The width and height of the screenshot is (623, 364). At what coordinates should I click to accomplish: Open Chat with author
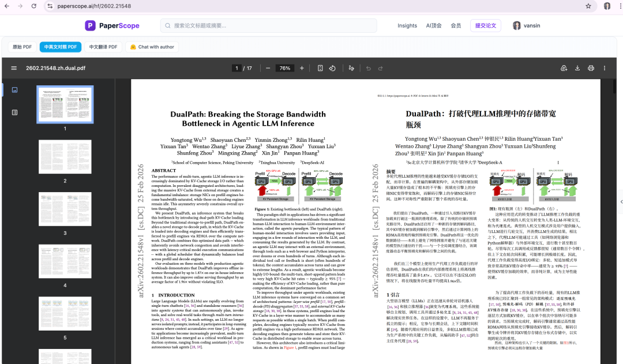tap(152, 47)
